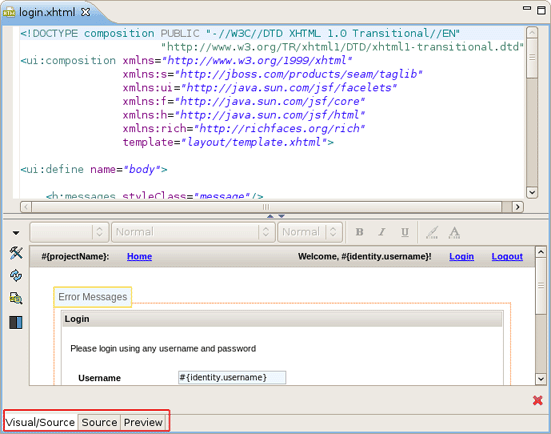Click the Welcome, #{identity.username}! text

pos(365,257)
